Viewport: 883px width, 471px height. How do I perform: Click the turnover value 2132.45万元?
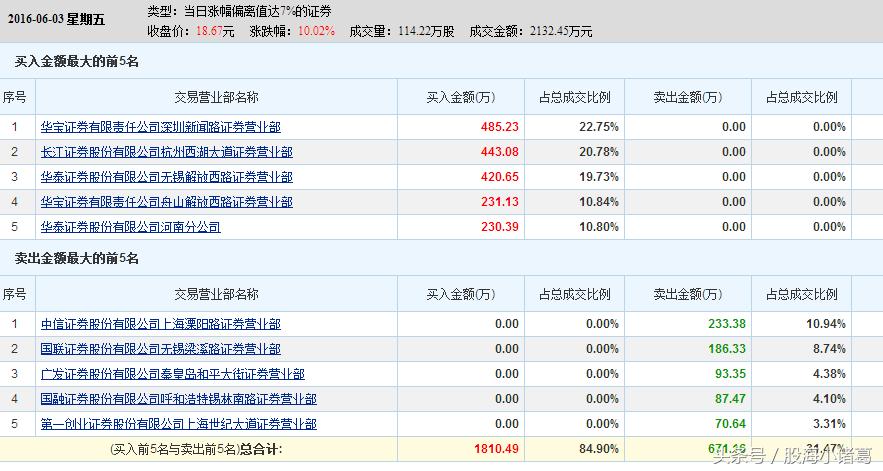(x=561, y=31)
